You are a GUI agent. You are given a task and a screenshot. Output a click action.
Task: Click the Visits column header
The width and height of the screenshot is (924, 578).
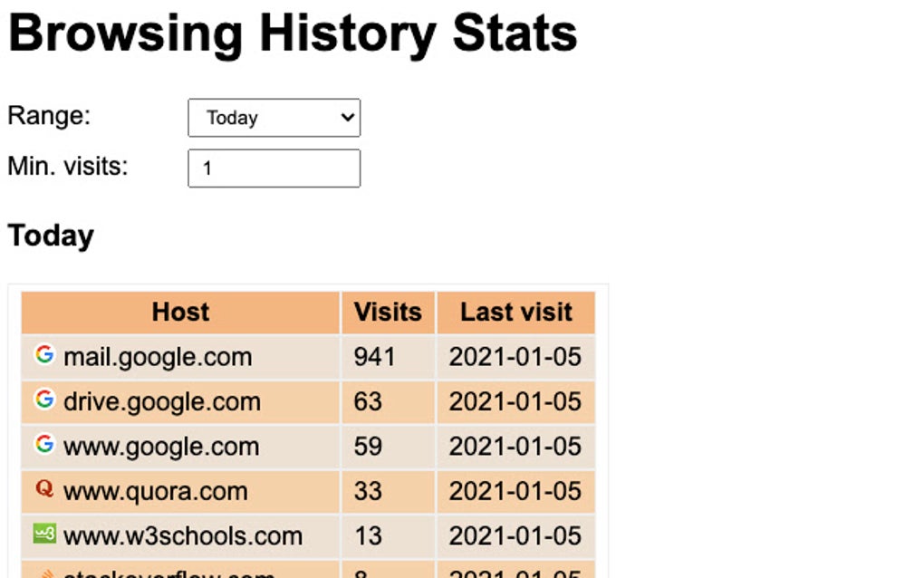tap(387, 312)
